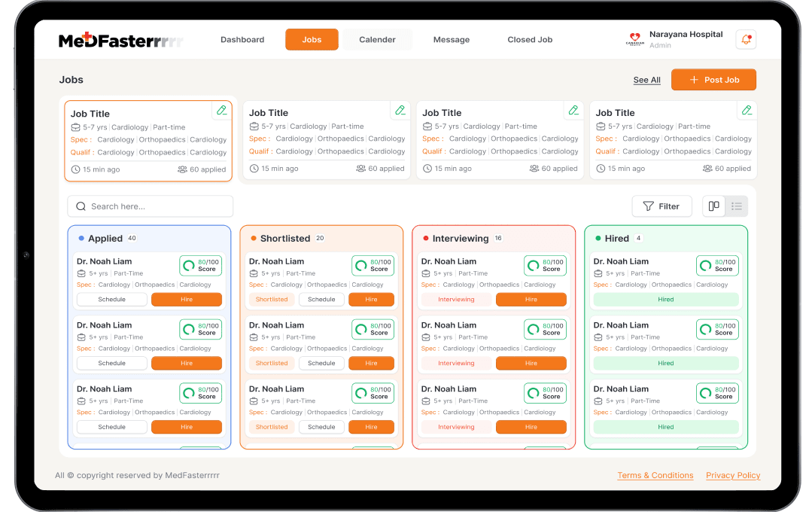Go to the Calender tab
The width and height of the screenshot is (812, 512).
click(377, 40)
